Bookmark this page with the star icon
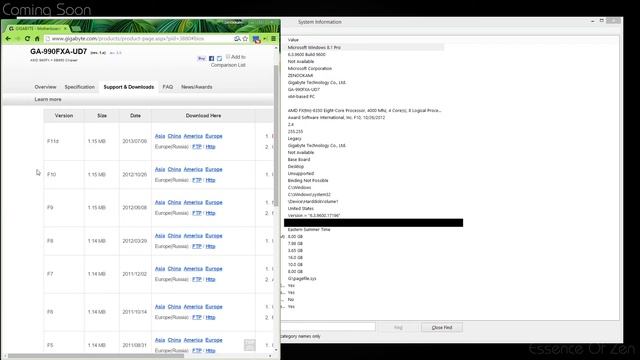 pyautogui.click(x=245, y=38)
